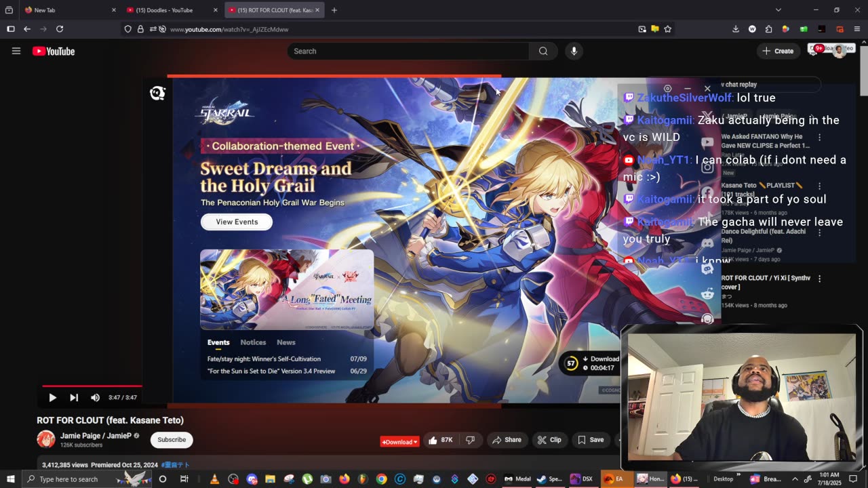Open Jamie Paige channel avatar
The image size is (868, 488).
46,439
